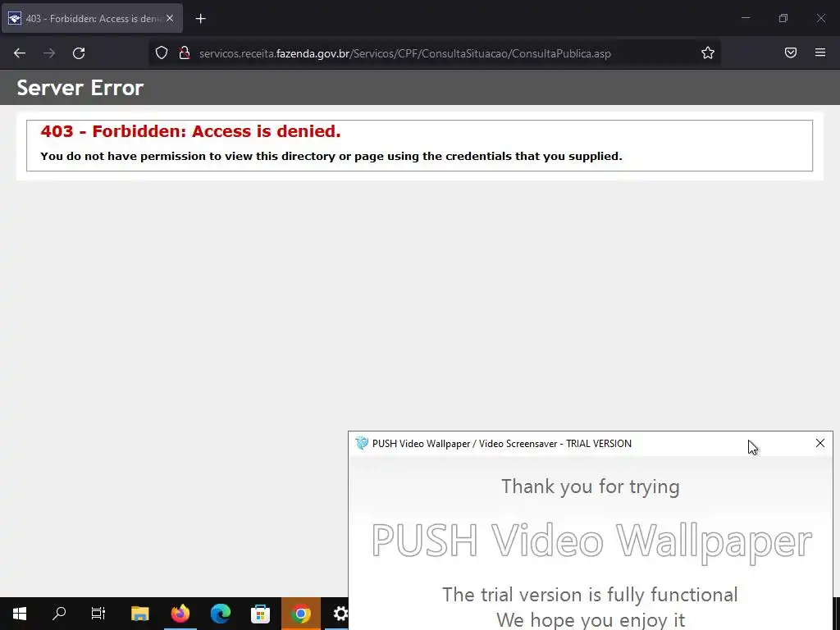The width and height of the screenshot is (840, 630).
Task: Save page to Pocket icon
Action: (x=791, y=52)
